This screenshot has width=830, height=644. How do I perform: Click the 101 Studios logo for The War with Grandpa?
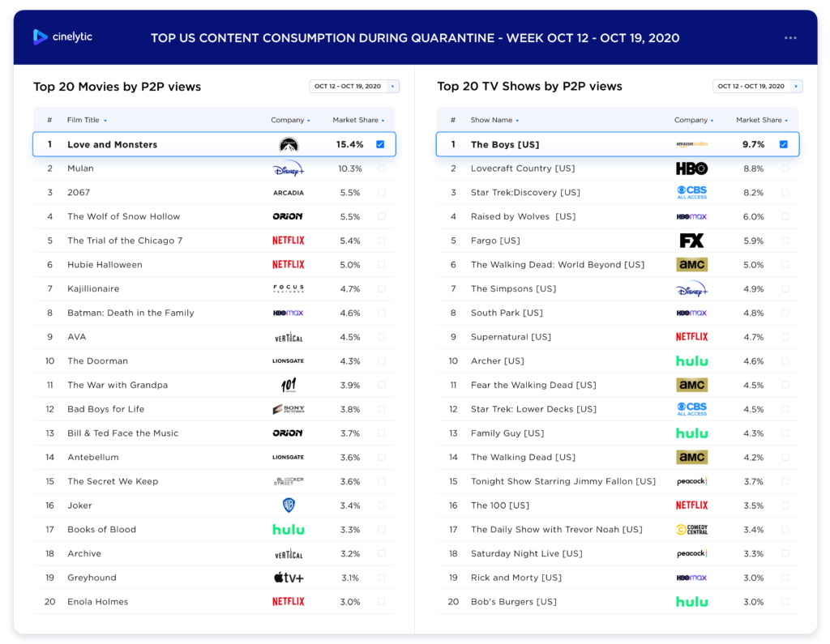289,385
